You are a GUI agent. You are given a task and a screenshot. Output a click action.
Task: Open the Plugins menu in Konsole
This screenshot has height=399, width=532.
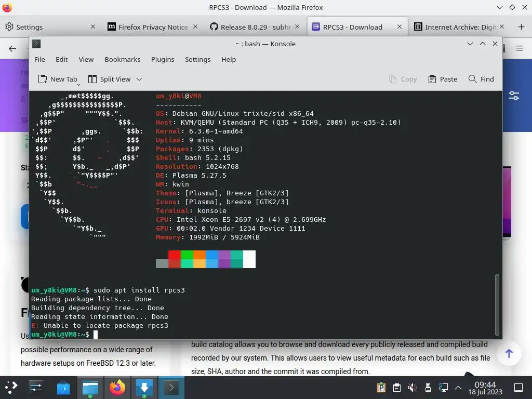coord(163,59)
